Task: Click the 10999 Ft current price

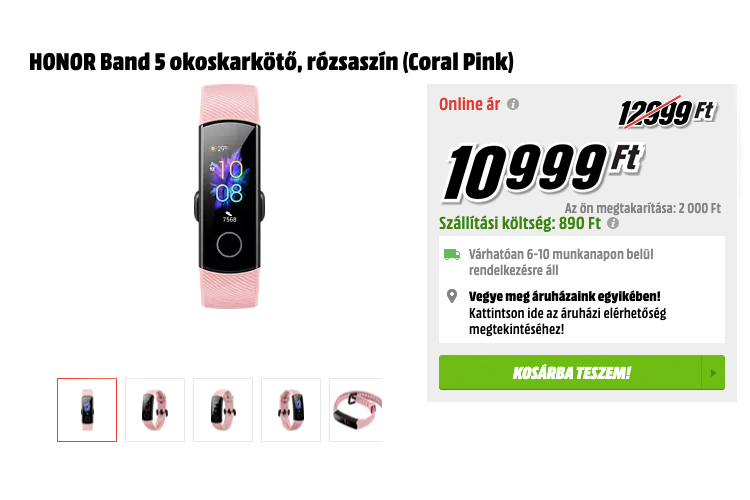Action: pos(544,173)
